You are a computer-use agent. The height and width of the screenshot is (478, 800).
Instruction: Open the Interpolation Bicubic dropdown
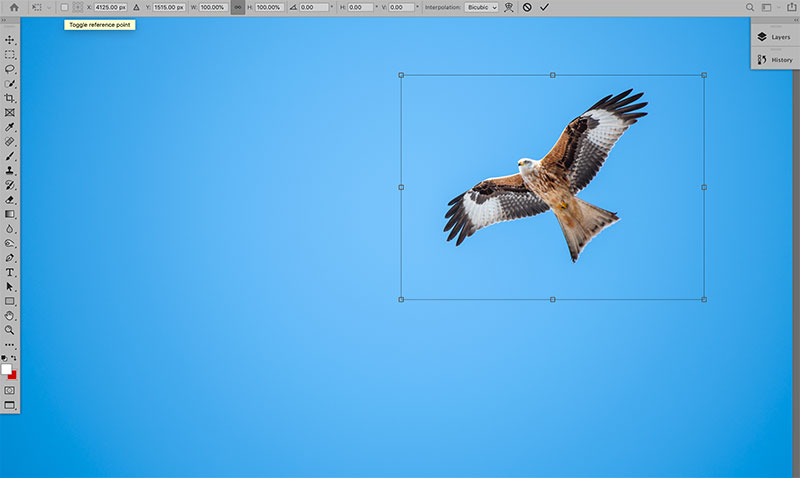tap(481, 7)
